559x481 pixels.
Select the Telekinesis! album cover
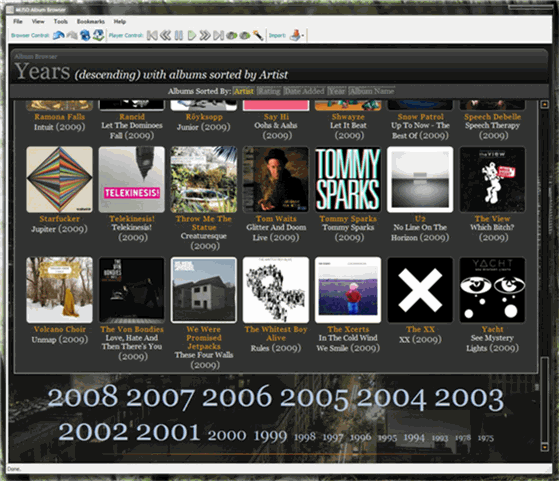point(132,179)
